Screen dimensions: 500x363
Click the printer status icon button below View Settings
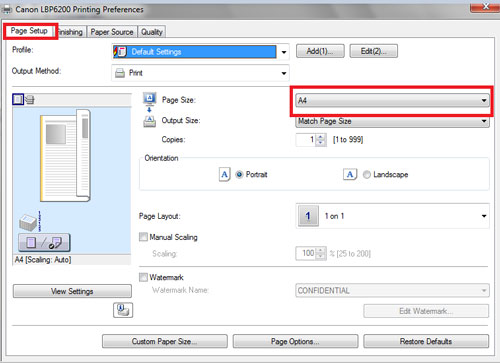[123, 310]
